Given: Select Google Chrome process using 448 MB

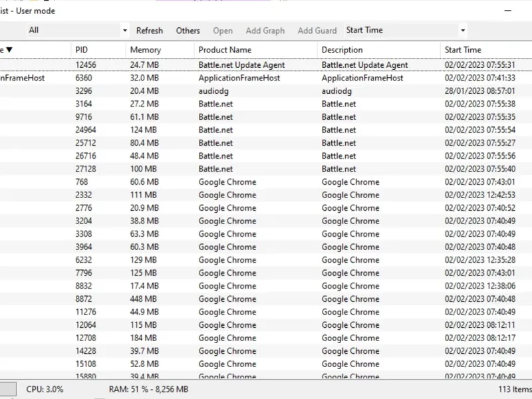Looking at the screenshot, I should (266, 299).
